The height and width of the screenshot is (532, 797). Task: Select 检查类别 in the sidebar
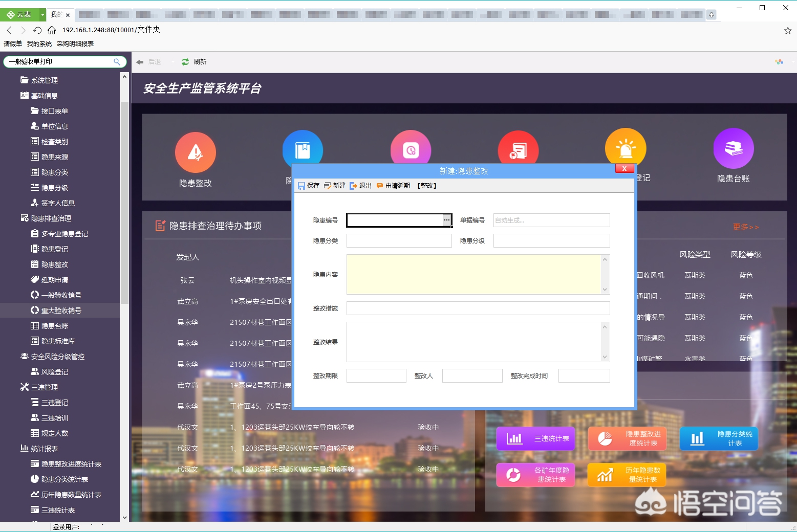[x=50, y=142]
